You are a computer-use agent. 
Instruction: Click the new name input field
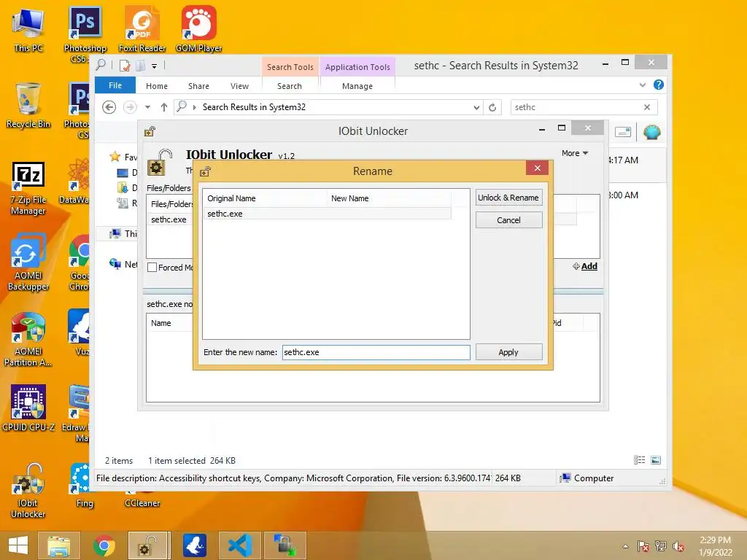[x=376, y=352]
